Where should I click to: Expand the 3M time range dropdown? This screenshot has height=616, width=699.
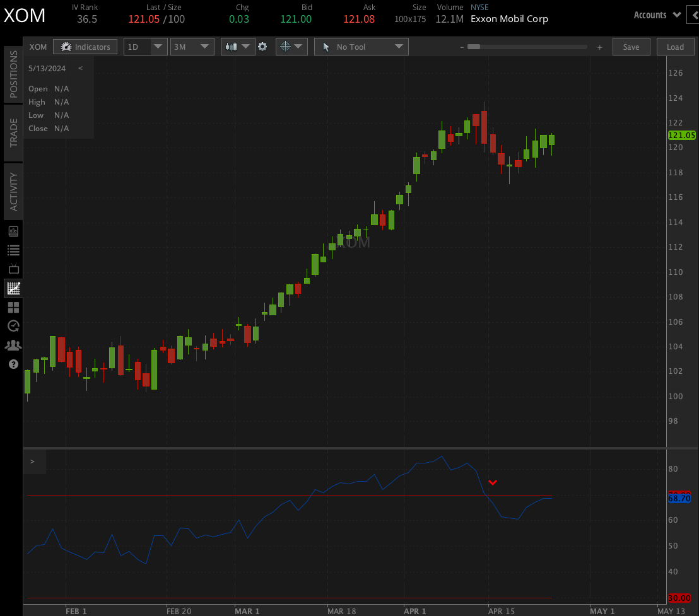click(192, 47)
